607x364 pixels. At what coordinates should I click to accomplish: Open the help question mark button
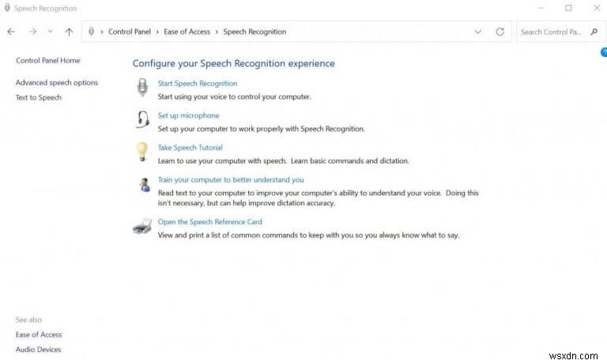603,52
